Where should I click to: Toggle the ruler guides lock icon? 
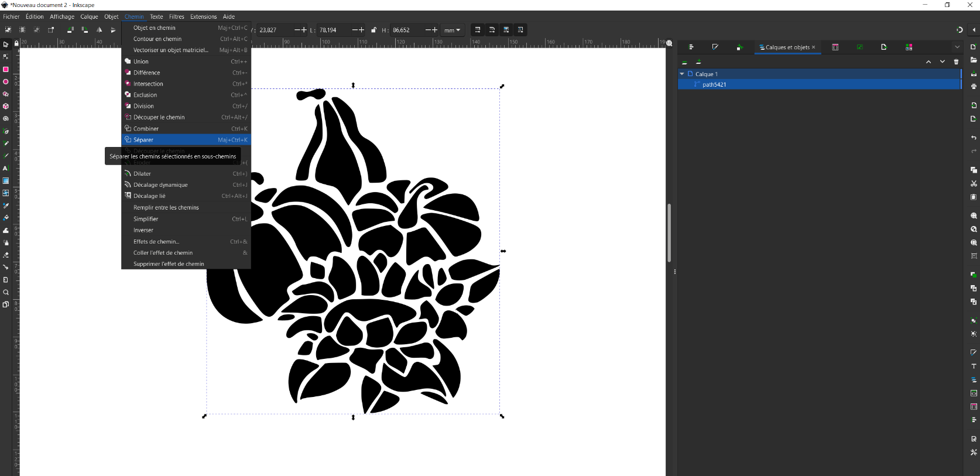pos(16,43)
